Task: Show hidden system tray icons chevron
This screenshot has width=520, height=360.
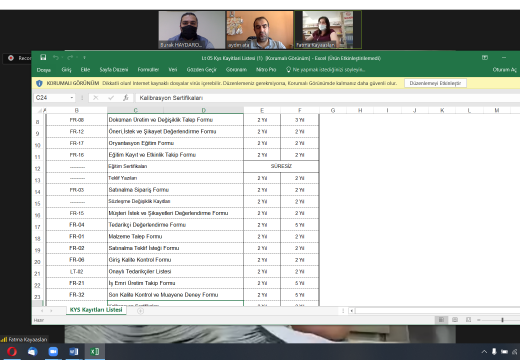Action: pos(484,352)
